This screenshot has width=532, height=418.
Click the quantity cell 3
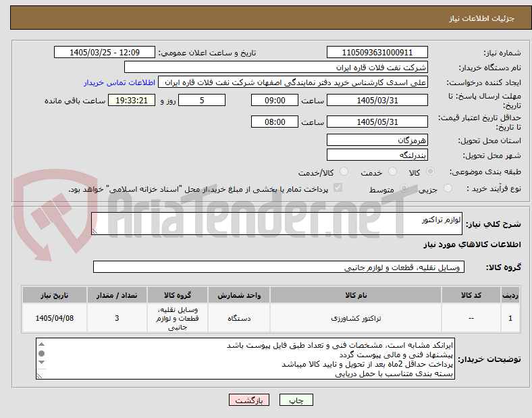pos(117,318)
